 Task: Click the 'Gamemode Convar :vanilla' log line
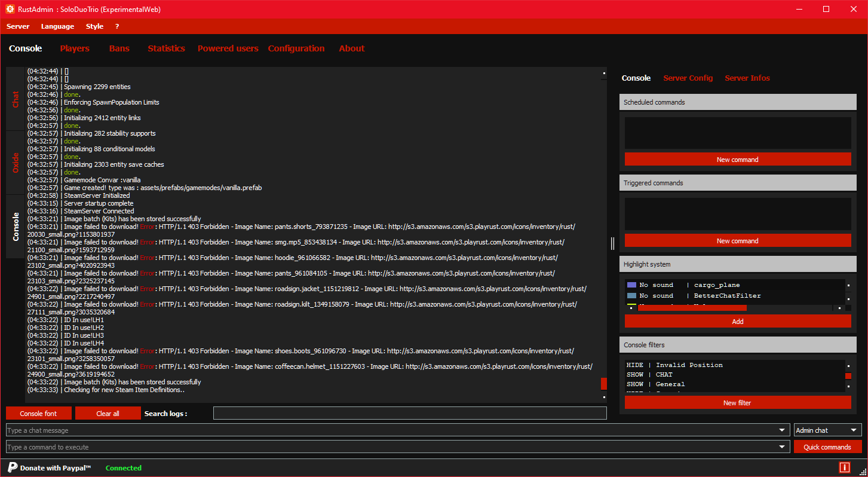pyautogui.click(x=84, y=180)
